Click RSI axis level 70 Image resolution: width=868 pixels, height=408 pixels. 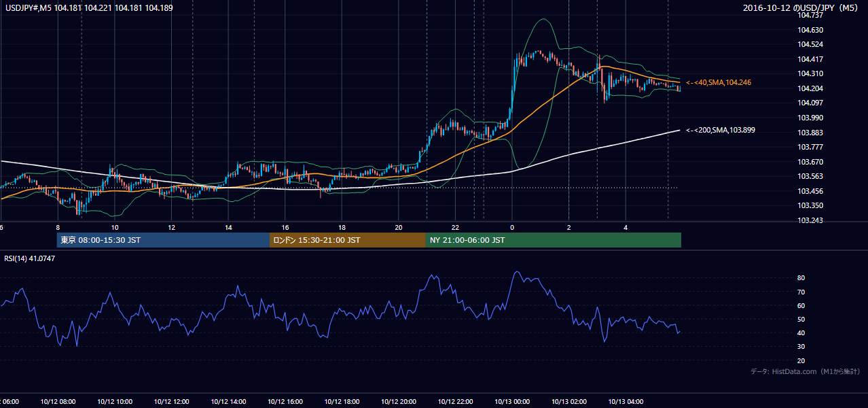pos(801,292)
